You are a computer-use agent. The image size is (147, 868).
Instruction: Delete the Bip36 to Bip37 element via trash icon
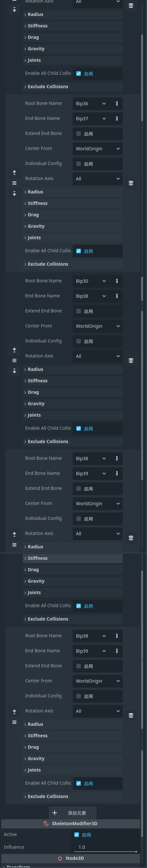tap(131, 183)
